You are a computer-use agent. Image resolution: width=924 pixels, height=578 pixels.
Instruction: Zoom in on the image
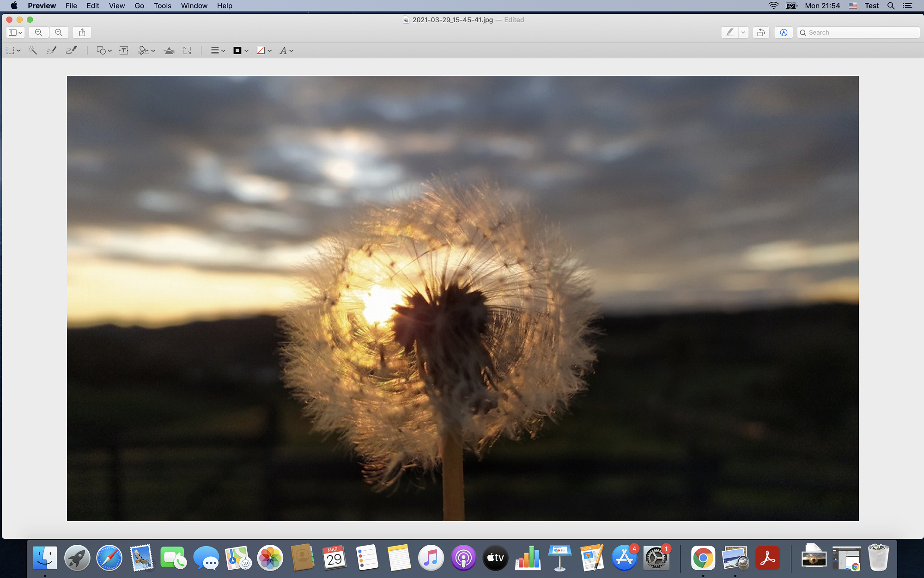point(59,32)
